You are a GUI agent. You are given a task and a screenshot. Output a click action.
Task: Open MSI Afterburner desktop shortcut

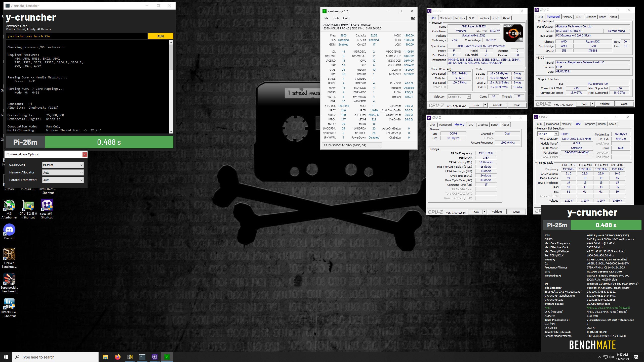[x=9, y=209]
